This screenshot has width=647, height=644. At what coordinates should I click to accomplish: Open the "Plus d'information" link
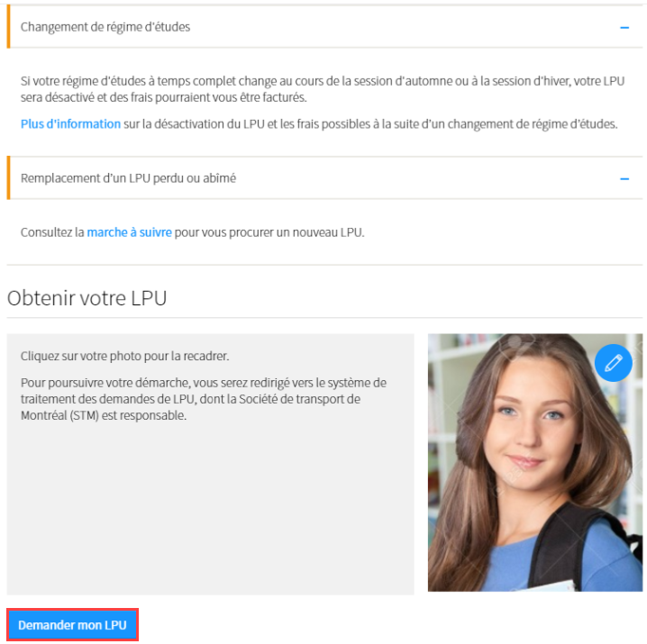tap(70, 123)
